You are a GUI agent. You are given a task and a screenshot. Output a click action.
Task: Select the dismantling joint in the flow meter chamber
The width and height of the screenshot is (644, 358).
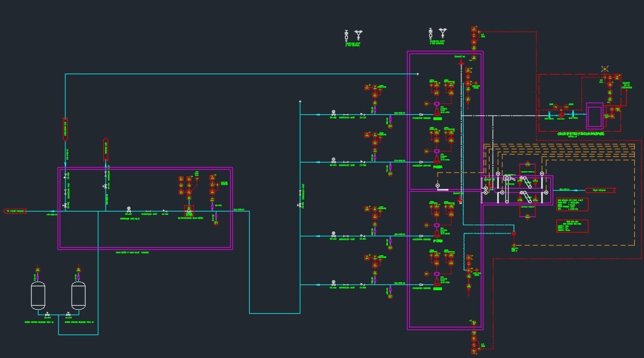(148, 211)
